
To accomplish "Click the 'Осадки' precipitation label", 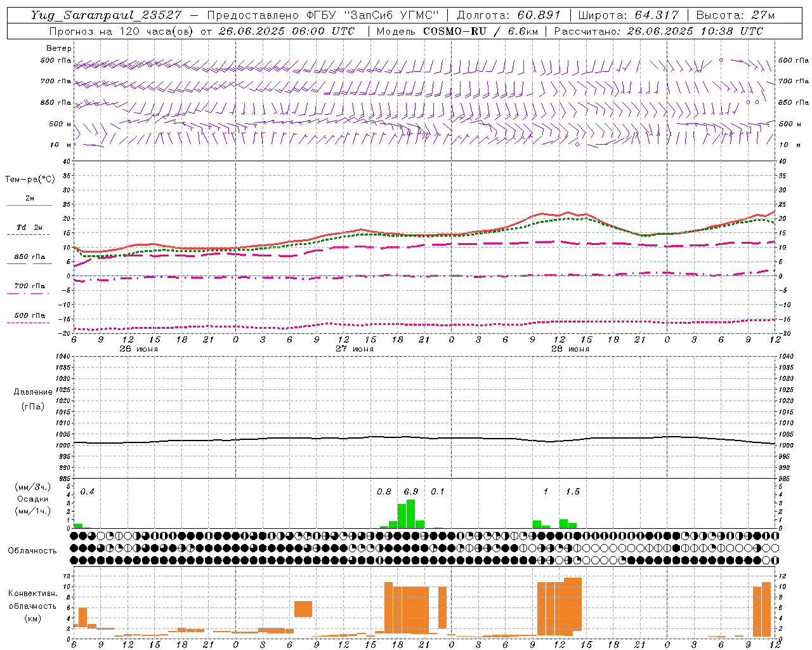I will 33,499.
